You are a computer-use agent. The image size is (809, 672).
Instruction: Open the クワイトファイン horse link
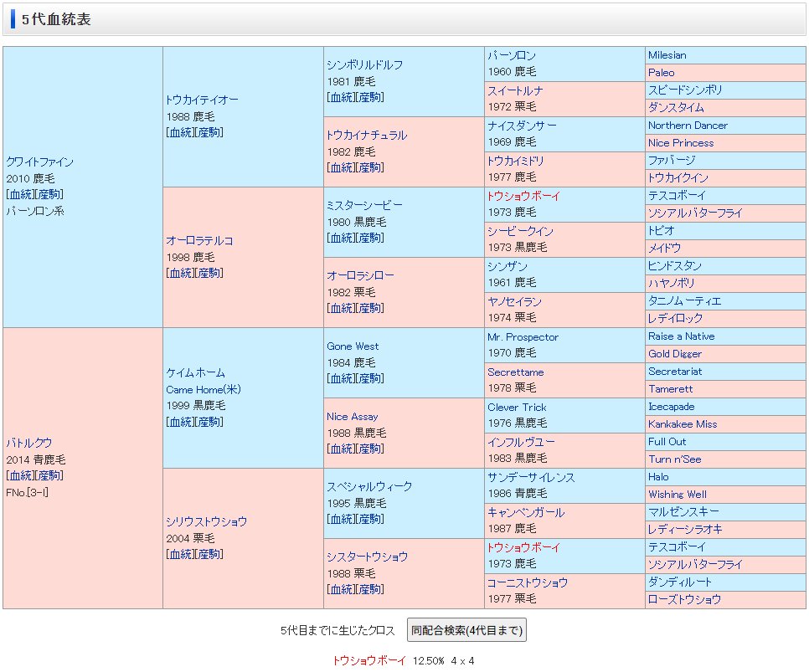coord(39,162)
